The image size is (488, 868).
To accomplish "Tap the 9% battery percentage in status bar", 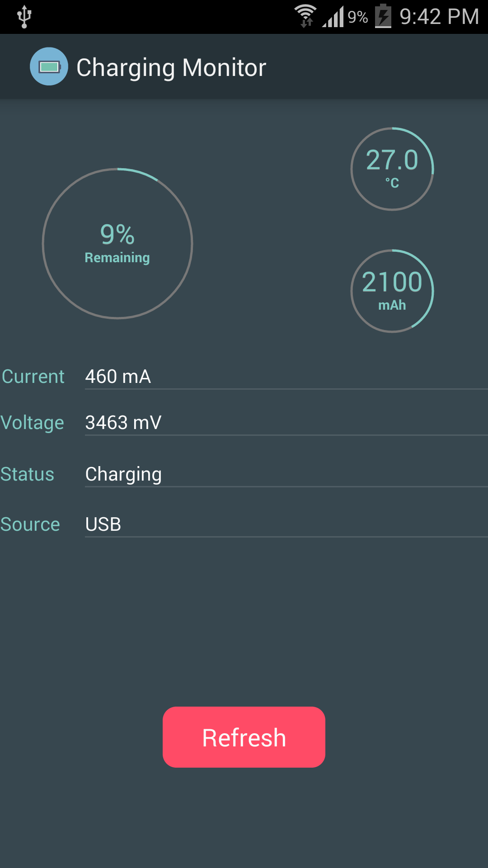I will pyautogui.click(x=357, y=17).
